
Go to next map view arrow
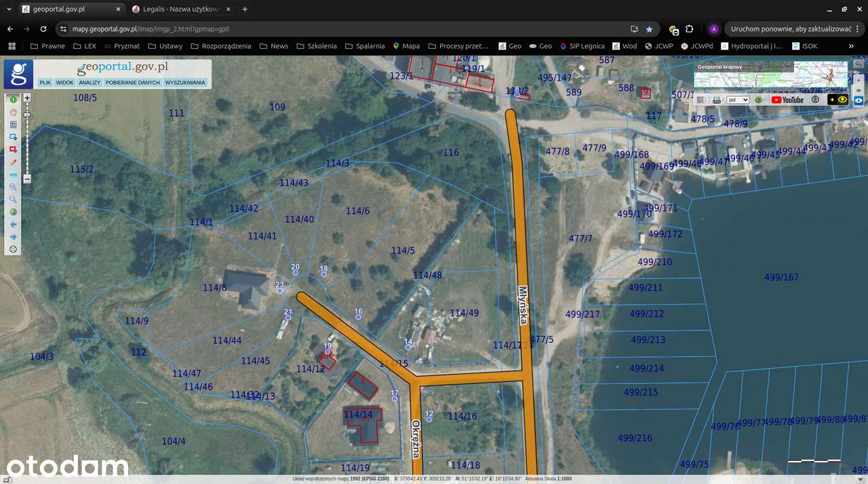(13, 237)
